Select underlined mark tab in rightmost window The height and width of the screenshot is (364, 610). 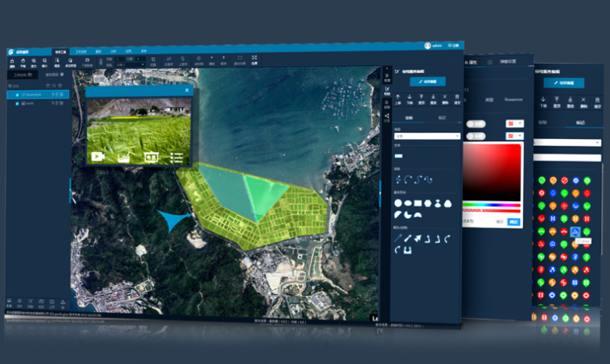580,123
